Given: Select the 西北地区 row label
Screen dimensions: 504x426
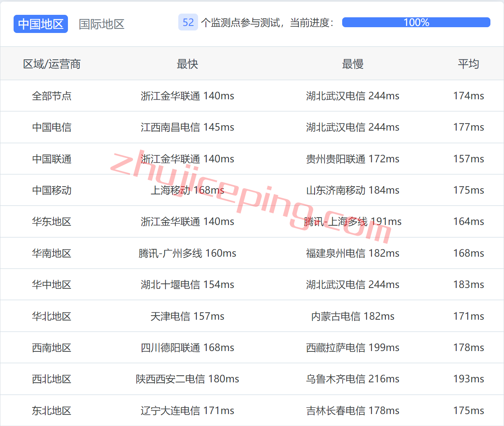Looking at the screenshot, I should tap(52, 379).
